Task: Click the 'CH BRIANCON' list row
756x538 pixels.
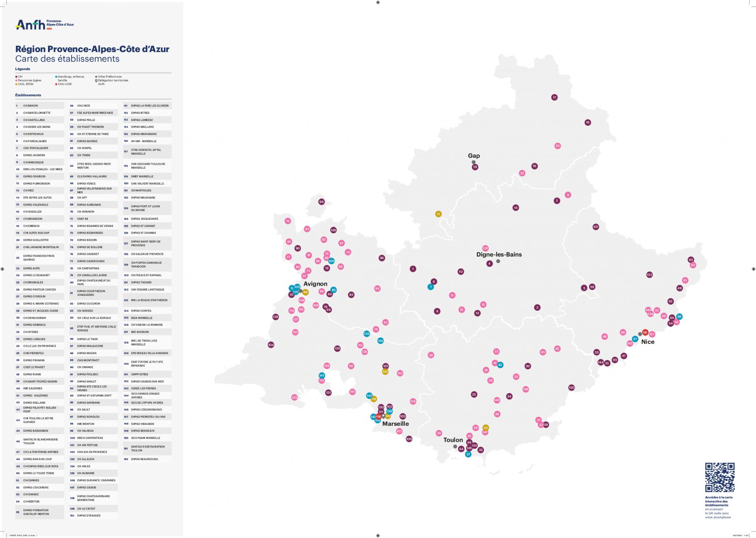Action: [x=39, y=219]
